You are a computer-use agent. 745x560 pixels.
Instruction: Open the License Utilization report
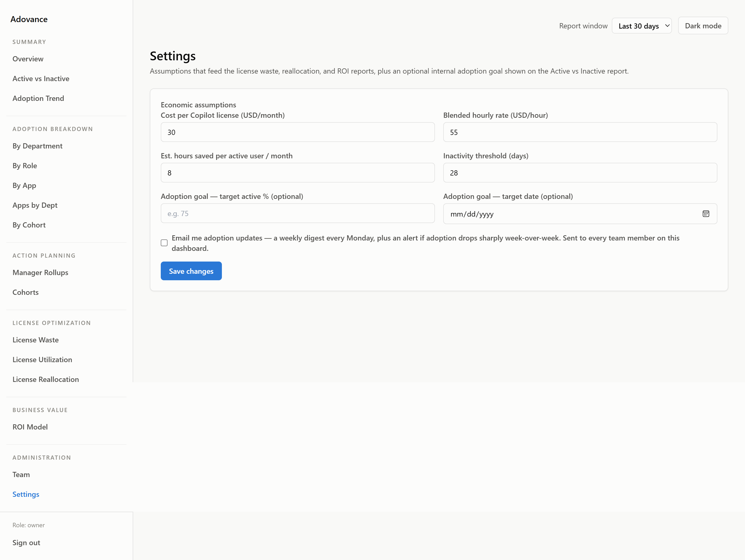tap(42, 359)
